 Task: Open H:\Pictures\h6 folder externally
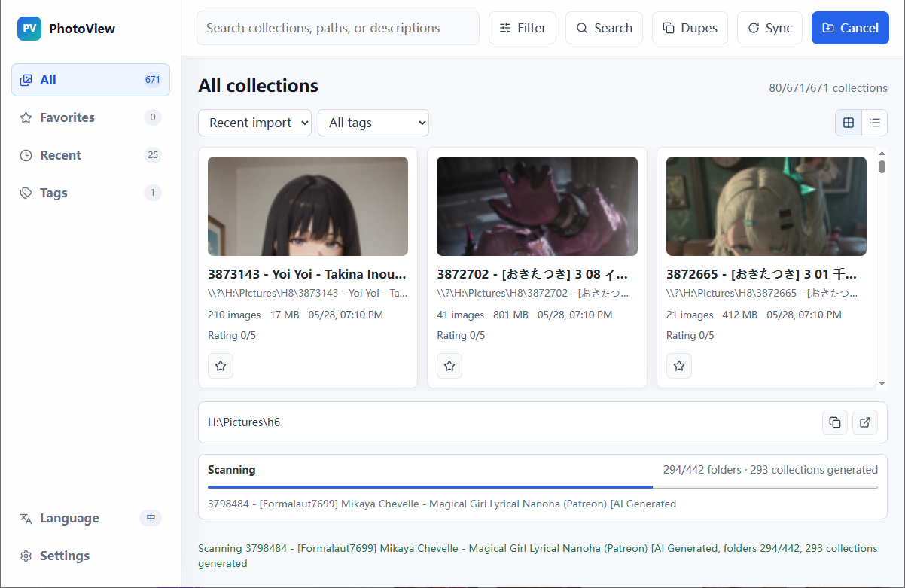865,422
